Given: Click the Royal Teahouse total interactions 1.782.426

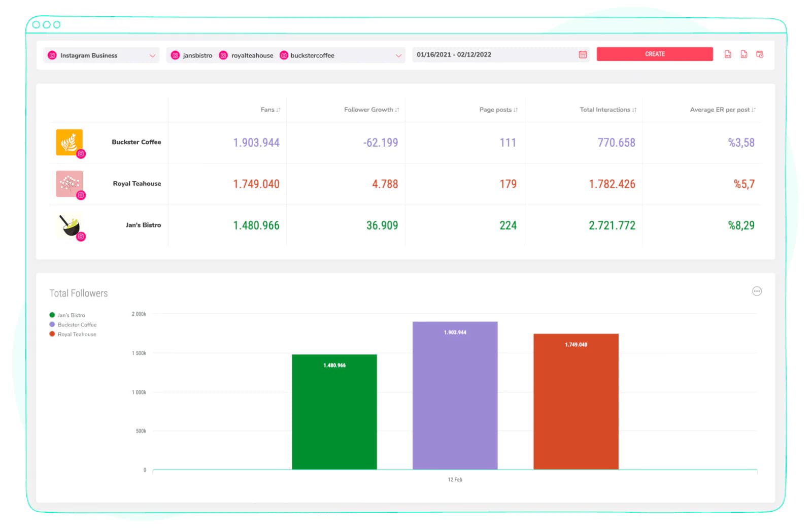Looking at the screenshot, I should pos(612,184).
